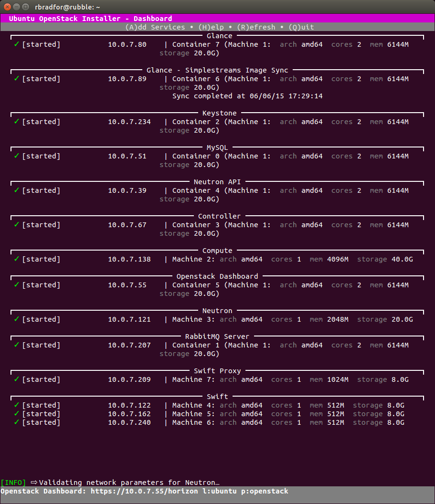Click the IP address 10.0.7.138
Image resolution: width=435 pixels, height=504 pixels.
pos(129,259)
